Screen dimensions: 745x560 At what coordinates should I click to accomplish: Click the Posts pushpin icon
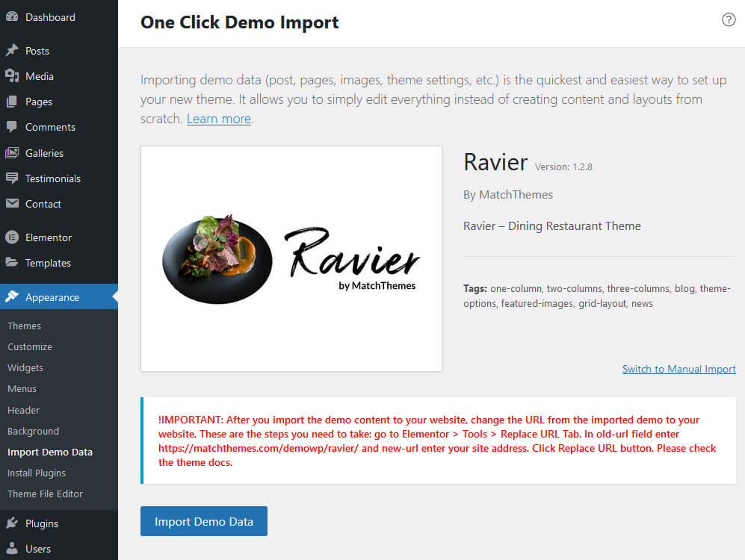pyautogui.click(x=12, y=51)
